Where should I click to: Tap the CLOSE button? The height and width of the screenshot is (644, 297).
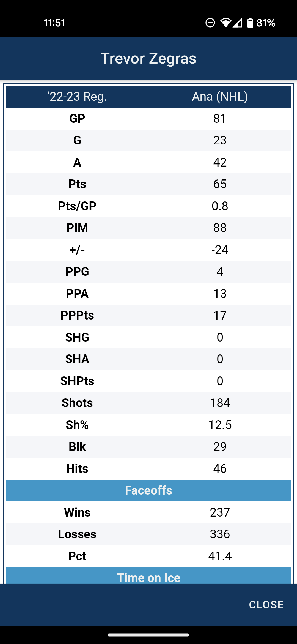(x=266, y=605)
